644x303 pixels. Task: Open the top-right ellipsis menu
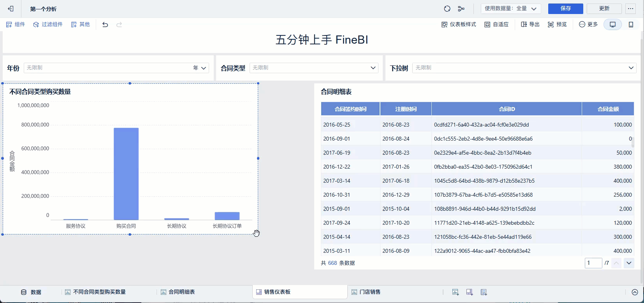[x=631, y=9]
